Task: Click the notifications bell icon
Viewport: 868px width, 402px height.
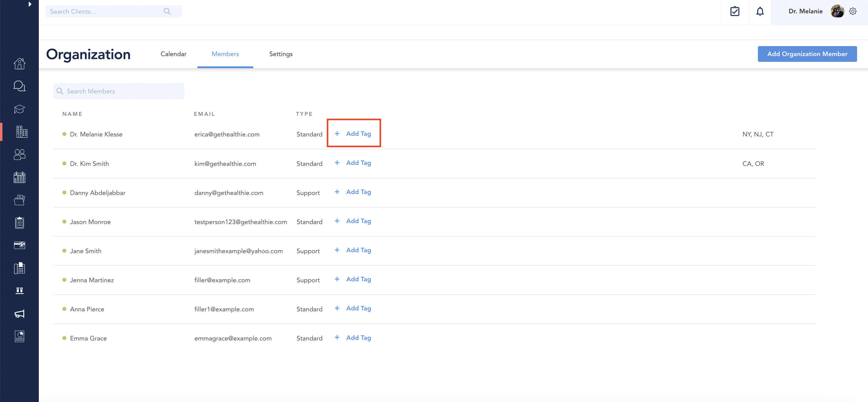Action: (x=759, y=12)
